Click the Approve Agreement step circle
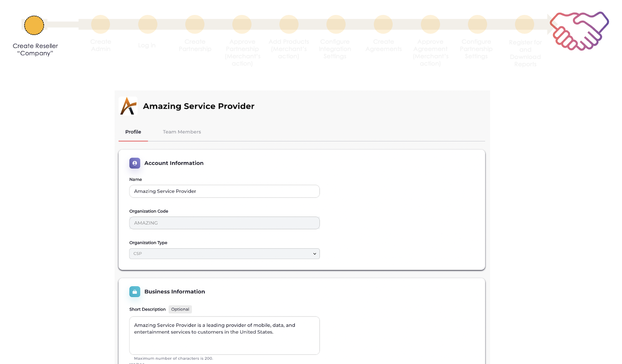Screen dimensions: 622x364 [430, 25]
